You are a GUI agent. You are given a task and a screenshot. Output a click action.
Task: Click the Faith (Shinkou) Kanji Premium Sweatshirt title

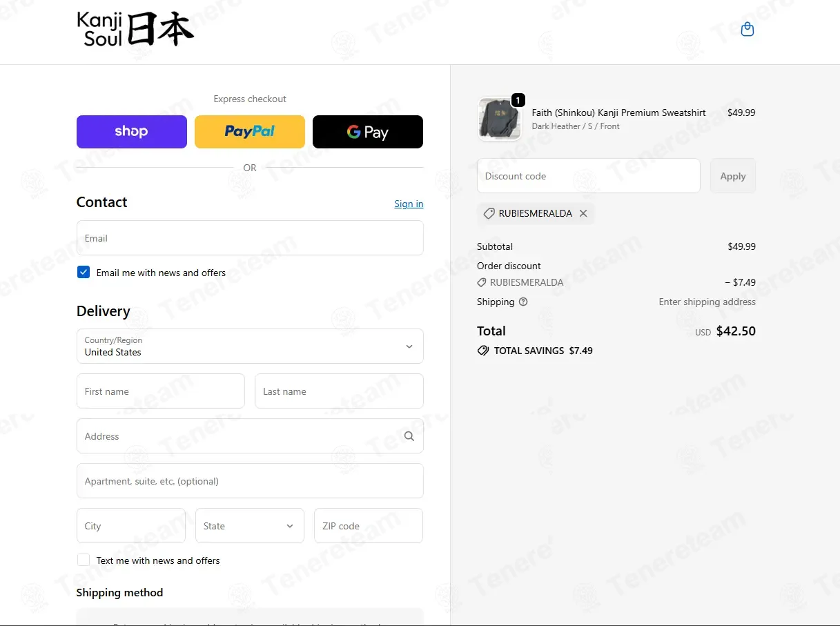coord(618,113)
